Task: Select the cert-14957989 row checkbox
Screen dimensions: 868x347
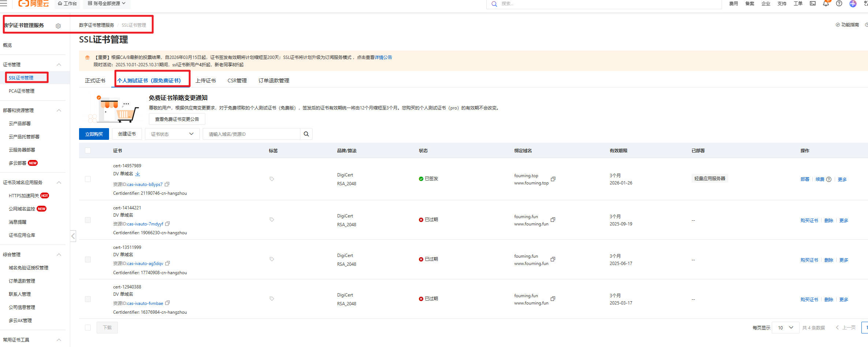Action: click(88, 179)
